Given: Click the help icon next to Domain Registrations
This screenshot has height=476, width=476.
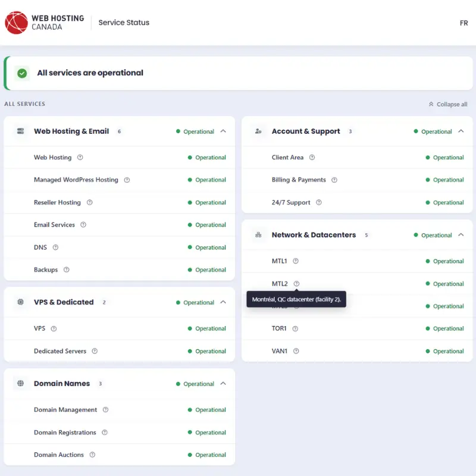Looking at the screenshot, I should click(x=105, y=433).
